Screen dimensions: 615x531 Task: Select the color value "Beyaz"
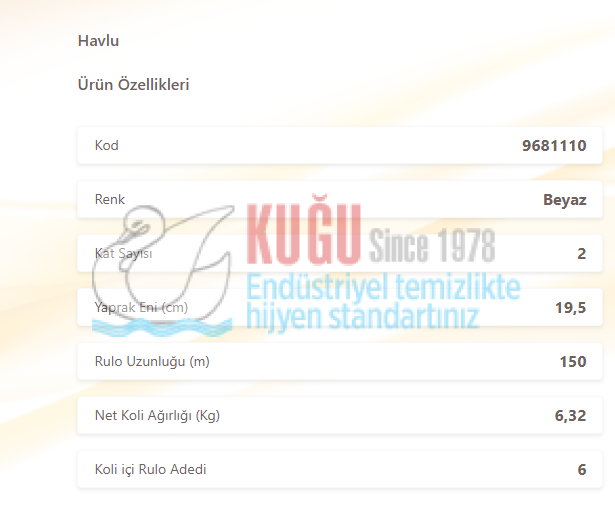coord(564,200)
